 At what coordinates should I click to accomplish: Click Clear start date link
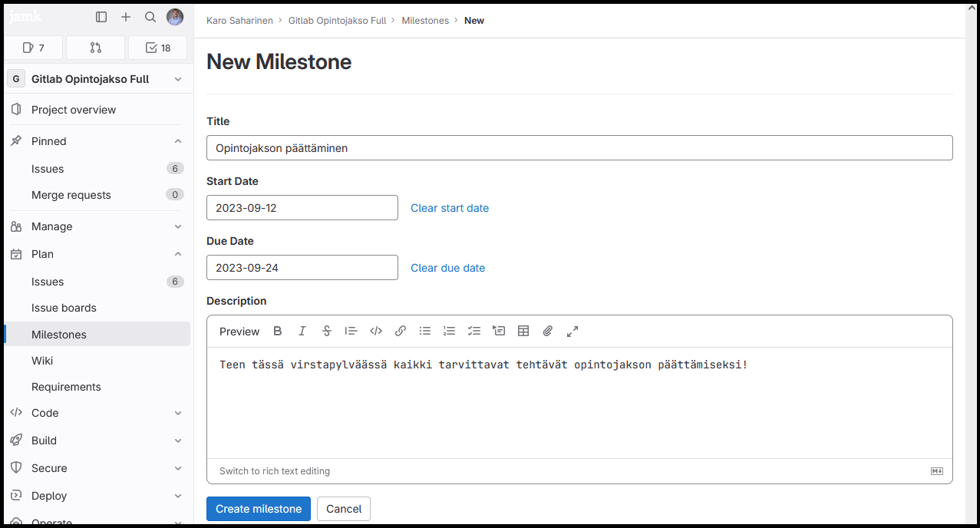450,208
